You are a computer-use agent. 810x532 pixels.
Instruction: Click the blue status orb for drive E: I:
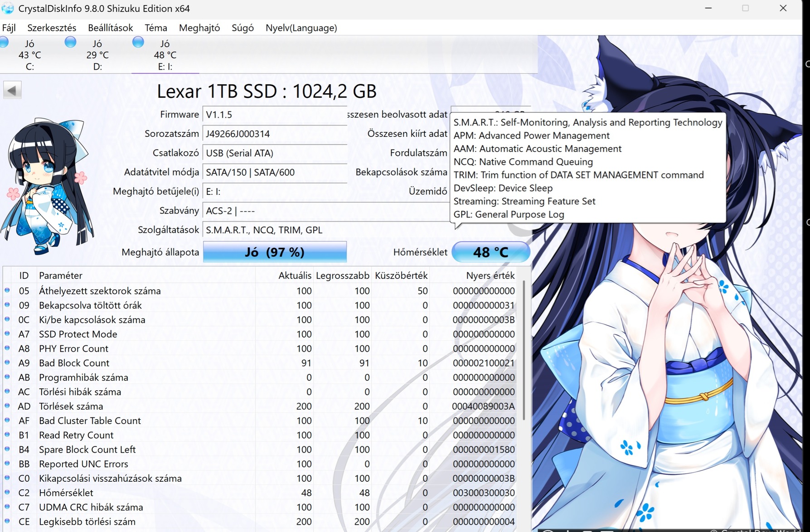[x=138, y=42]
